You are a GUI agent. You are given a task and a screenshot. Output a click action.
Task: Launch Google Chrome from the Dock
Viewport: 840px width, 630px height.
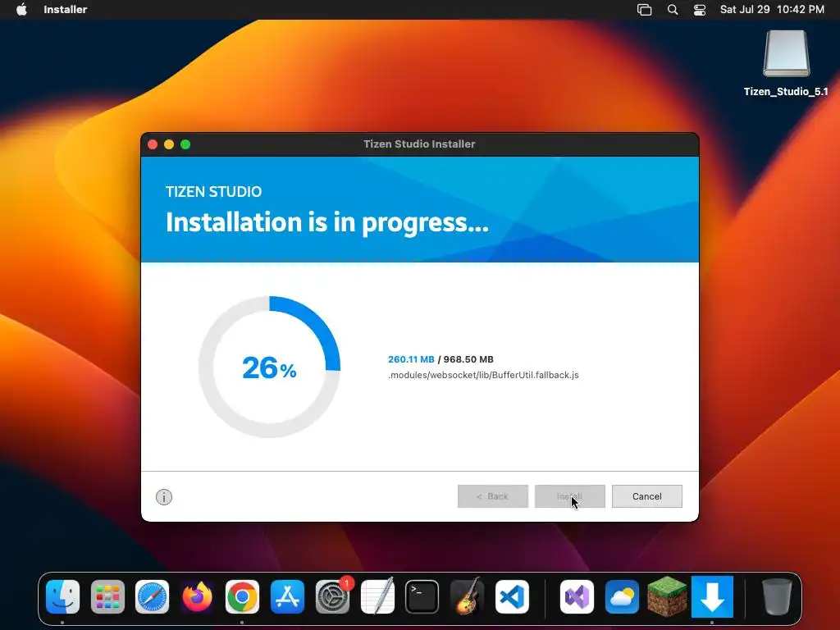pyautogui.click(x=242, y=596)
